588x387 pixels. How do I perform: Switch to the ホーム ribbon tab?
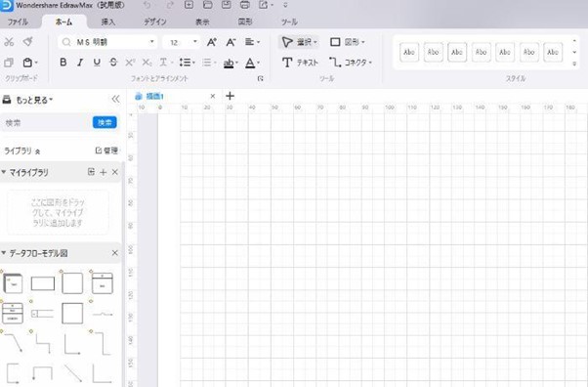pyautogui.click(x=63, y=21)
